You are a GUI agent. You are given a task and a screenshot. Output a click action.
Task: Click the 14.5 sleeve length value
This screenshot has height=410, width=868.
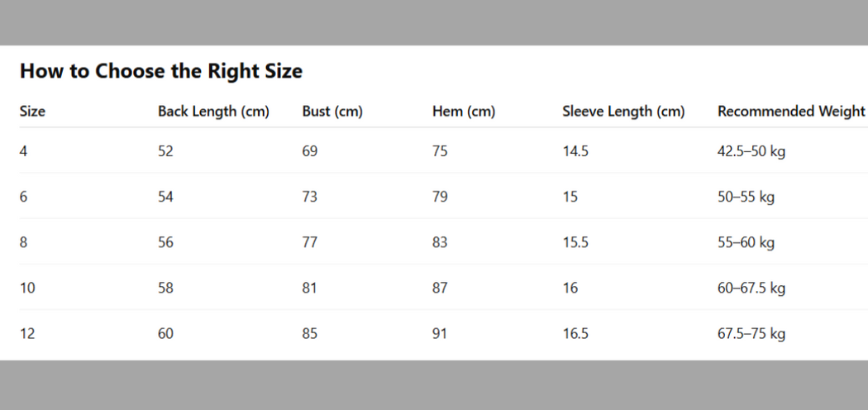575,151
